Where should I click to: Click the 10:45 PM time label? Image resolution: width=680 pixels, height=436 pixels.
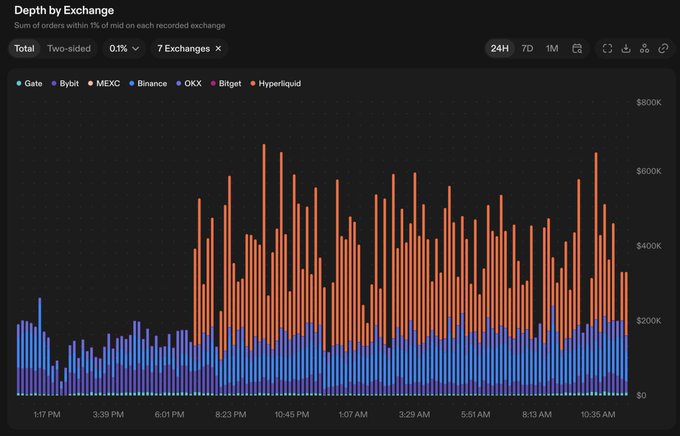coord(292,414)
